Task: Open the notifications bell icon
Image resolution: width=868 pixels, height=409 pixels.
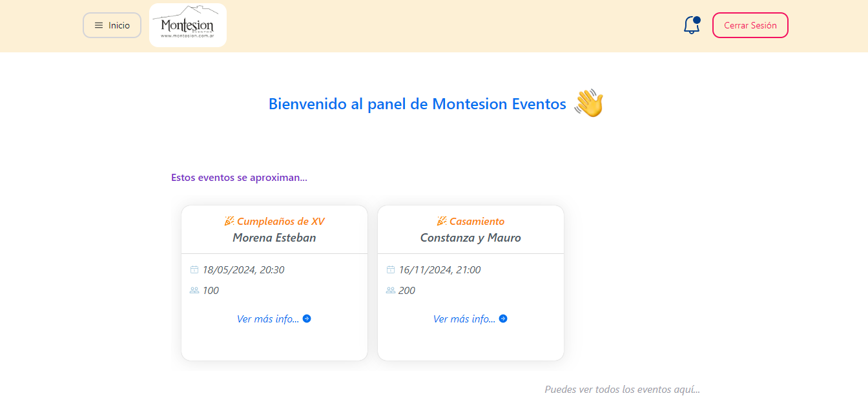Action: click(692, 25)
